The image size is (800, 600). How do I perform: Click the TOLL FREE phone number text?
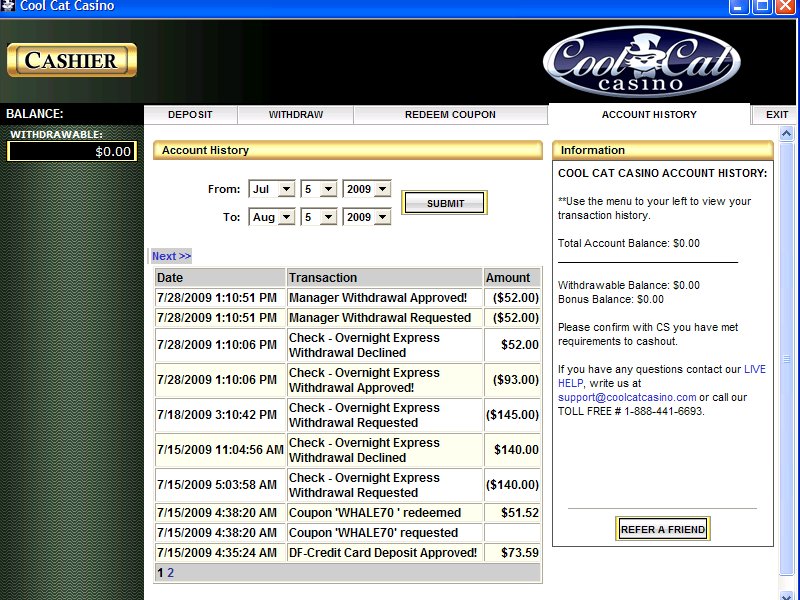[631, 412]
